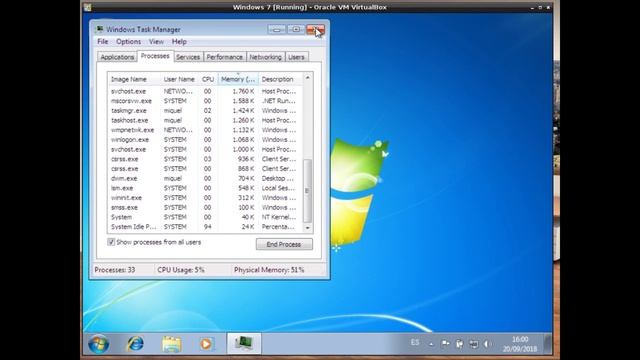
Task: Select the dwm.exe process row
Action: tap(205, 178)
